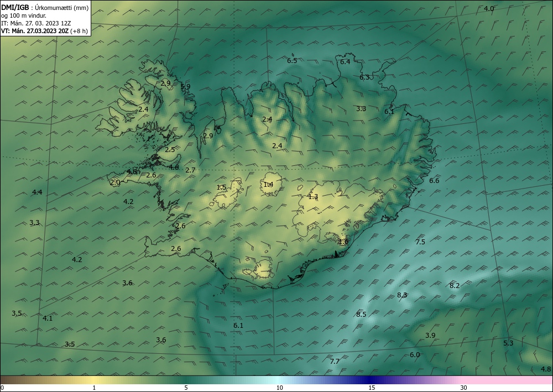The image size is (553, 392).
Task: Click the 1.4 value on the glacier
Action: point(268,184)
